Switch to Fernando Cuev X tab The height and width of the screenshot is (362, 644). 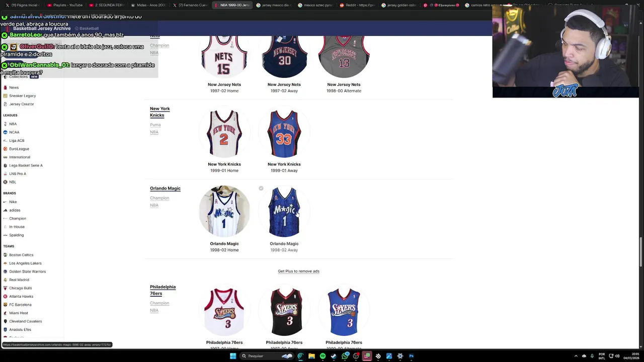click(190, 5)
